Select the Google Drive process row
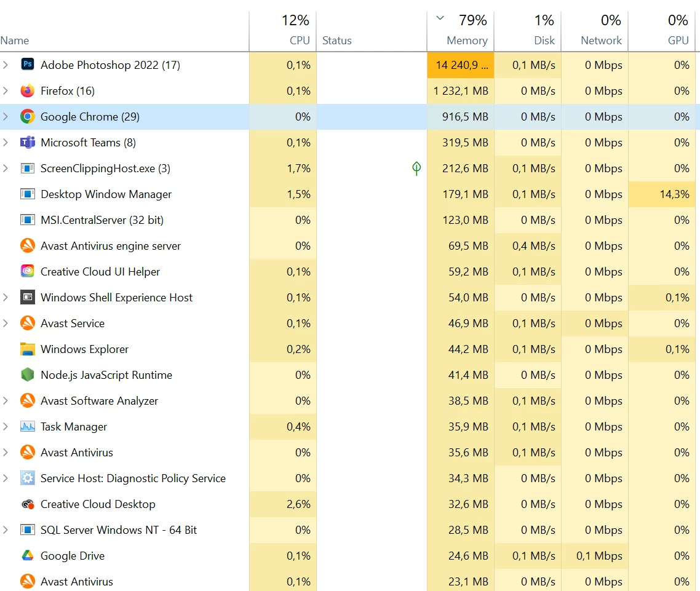This screenshot has width=700, height=591. pos(350,556)
